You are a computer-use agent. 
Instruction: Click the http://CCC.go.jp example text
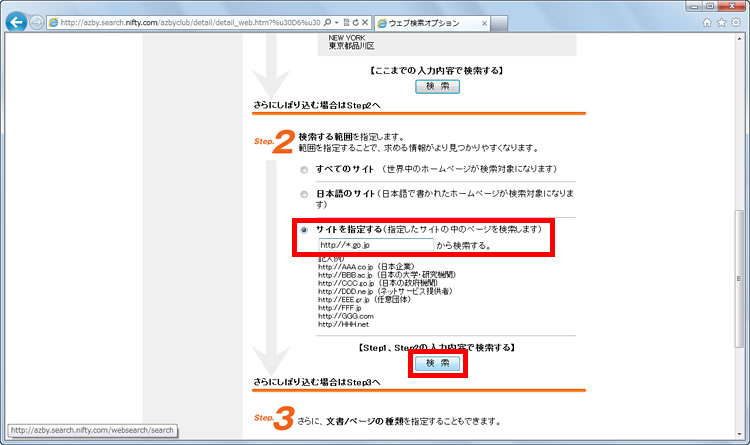coord(346,283)
